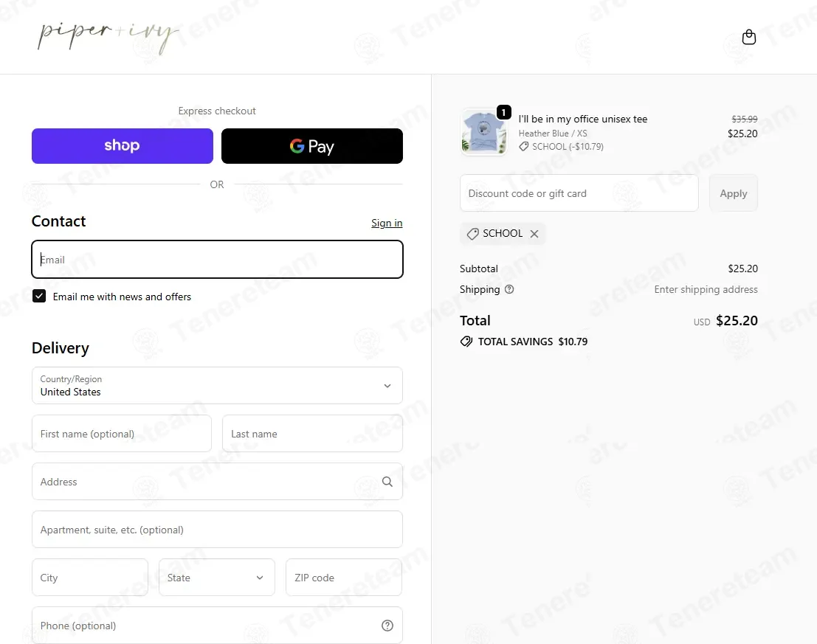
Task: Click the Sign in link
Action: point(387,223)
